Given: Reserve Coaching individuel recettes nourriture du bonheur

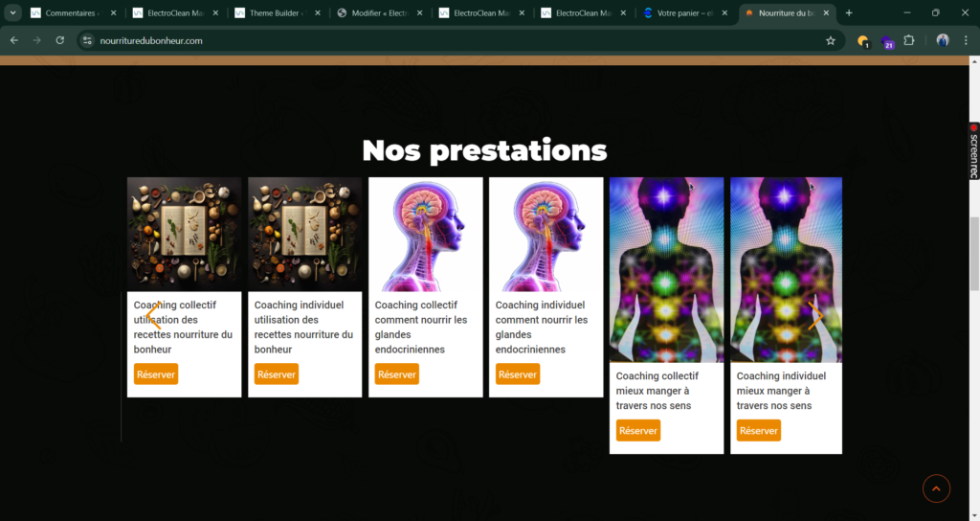Looking at the screenshot, I should (277, 374).
